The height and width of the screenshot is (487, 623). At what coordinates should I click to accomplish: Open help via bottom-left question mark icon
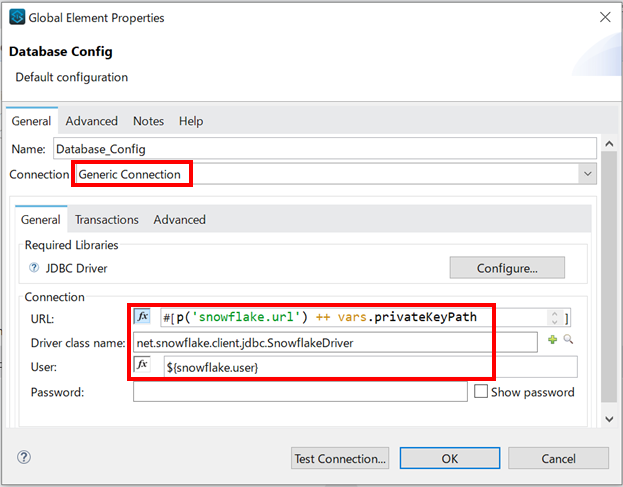(x=24, y=457)
